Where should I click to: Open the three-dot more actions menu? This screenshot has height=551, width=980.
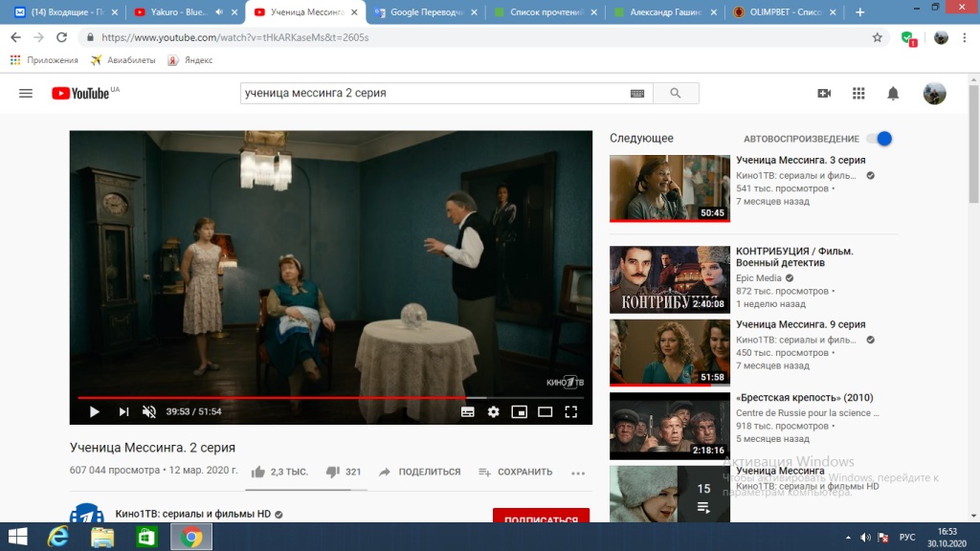(x=578, y=473)
